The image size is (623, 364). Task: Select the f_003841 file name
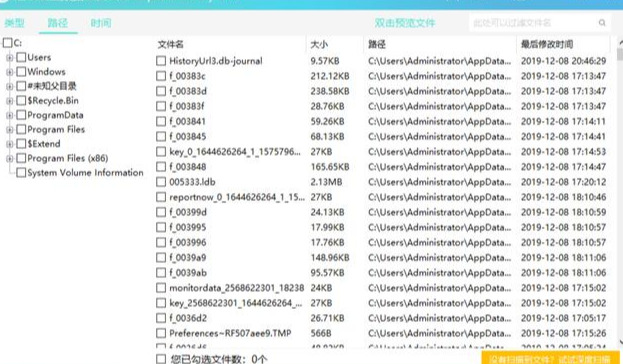point(188,121)
